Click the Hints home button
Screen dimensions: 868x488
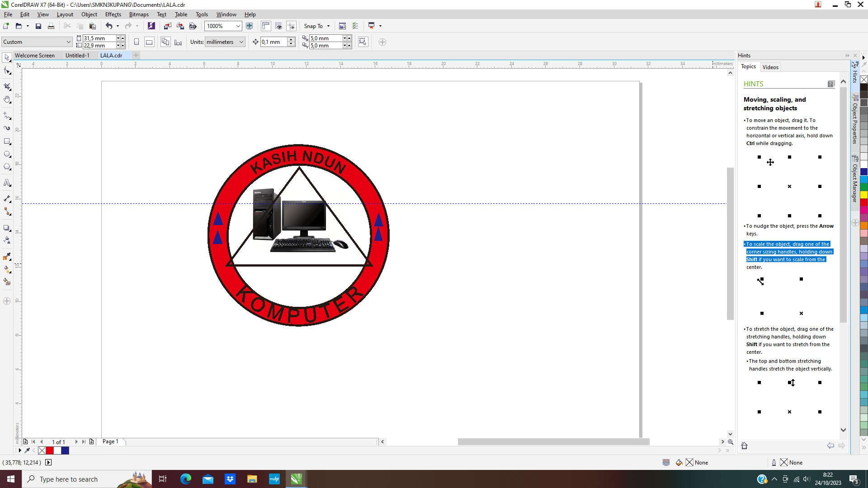[745, 446]
